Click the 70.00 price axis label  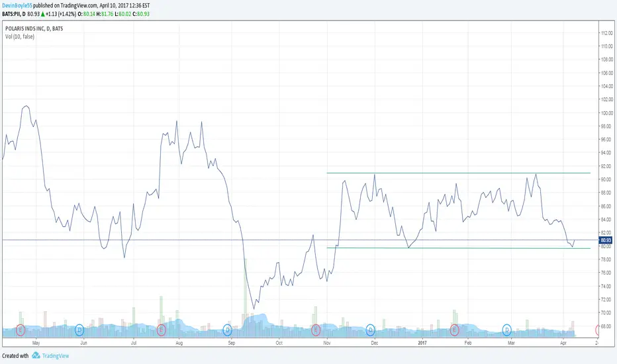click(x=606, y=313)
